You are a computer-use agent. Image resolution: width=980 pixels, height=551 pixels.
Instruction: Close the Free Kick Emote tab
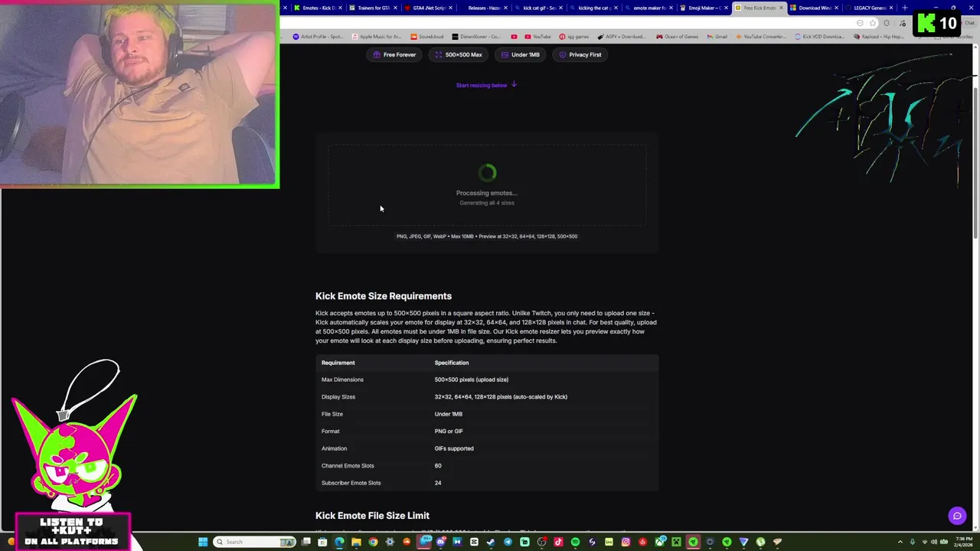[781, 8]
